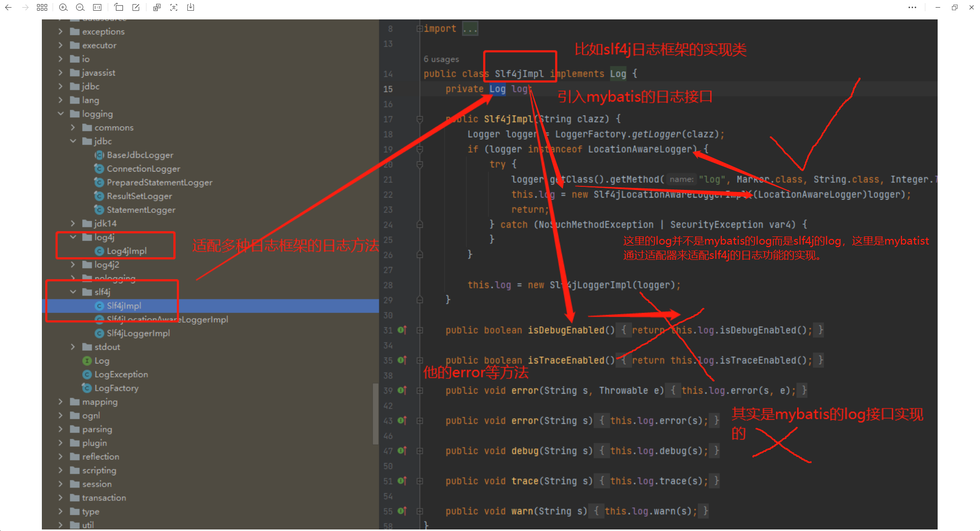This screenshot has height=531, width=980.
Task: Zoom in on the image
Action: [63, 8]
